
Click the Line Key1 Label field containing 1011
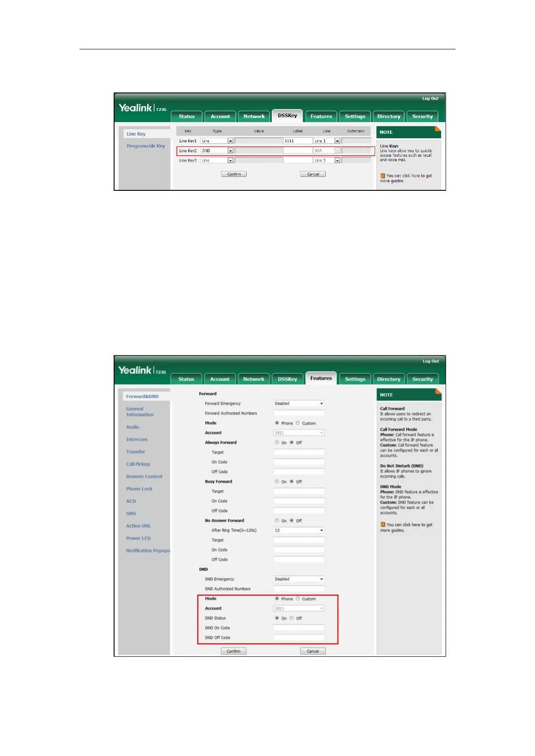pyautogui.click(x=298, y=141)
